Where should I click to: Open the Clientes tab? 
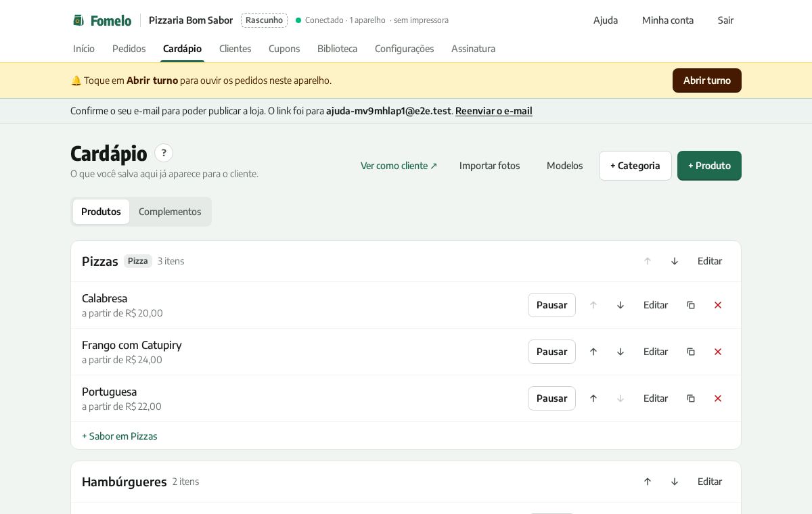tap(235, 49)
